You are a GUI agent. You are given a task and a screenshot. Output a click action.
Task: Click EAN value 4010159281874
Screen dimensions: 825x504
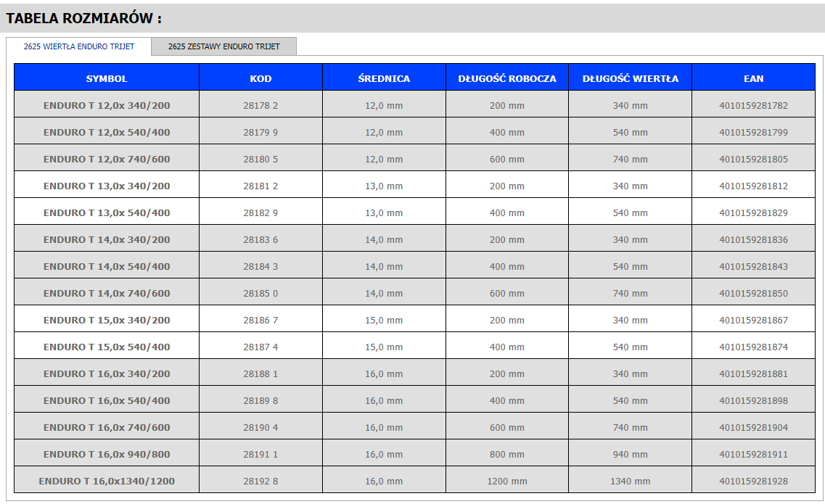[x=753, y=347]
